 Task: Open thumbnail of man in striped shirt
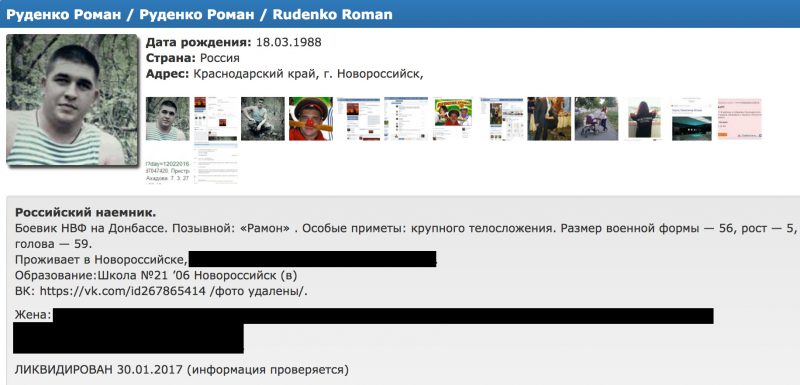click(x=168, y=119)
